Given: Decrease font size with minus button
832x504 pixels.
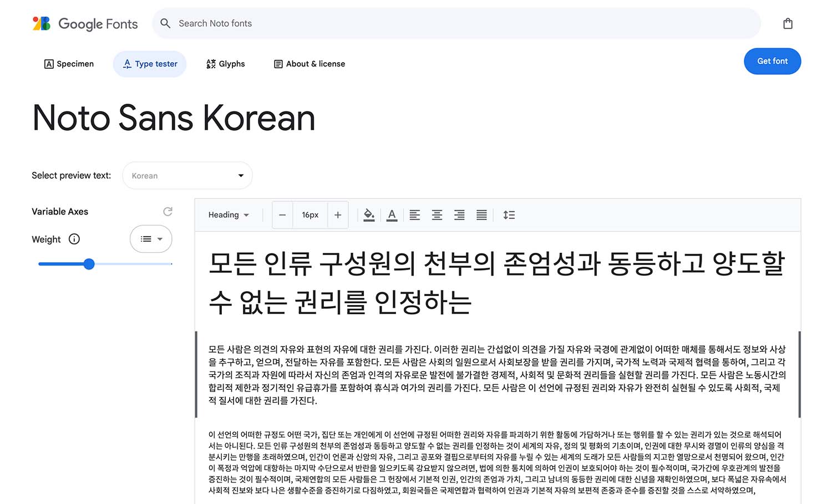Looking at the screenshot, I should coord(282,215).
